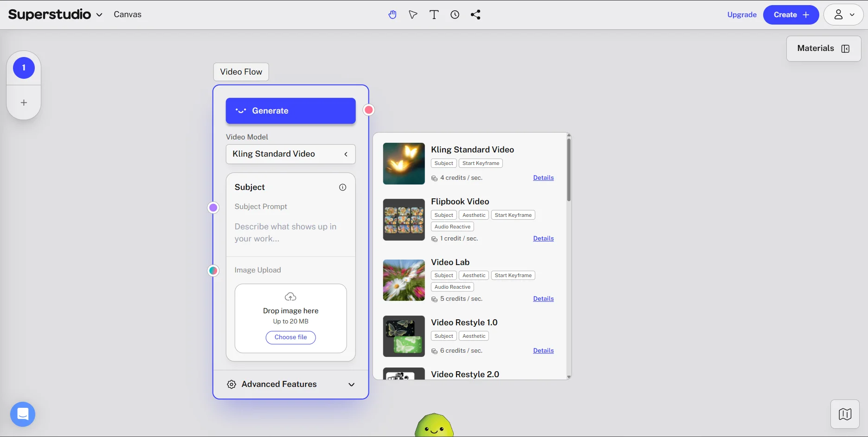868x437 pixels.
Task: Select the Flipbook Video model title
Action: [460, 202]
